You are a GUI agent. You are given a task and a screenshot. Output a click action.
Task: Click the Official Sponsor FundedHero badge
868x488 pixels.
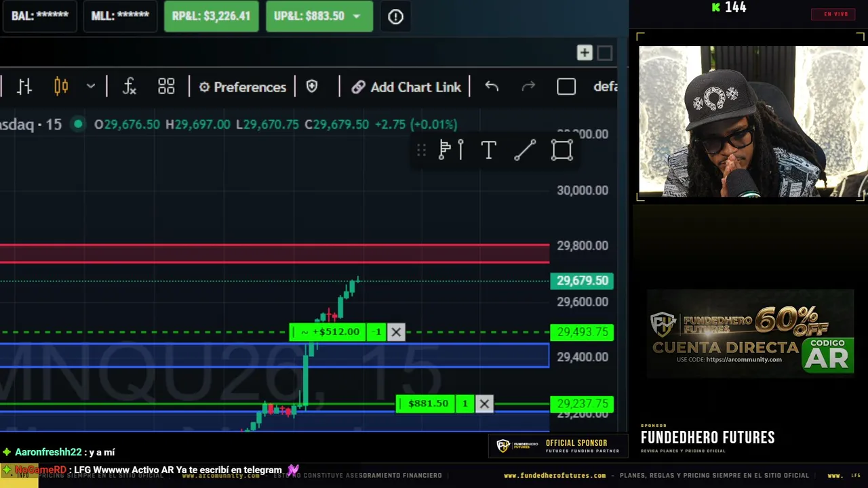(558, 445)
